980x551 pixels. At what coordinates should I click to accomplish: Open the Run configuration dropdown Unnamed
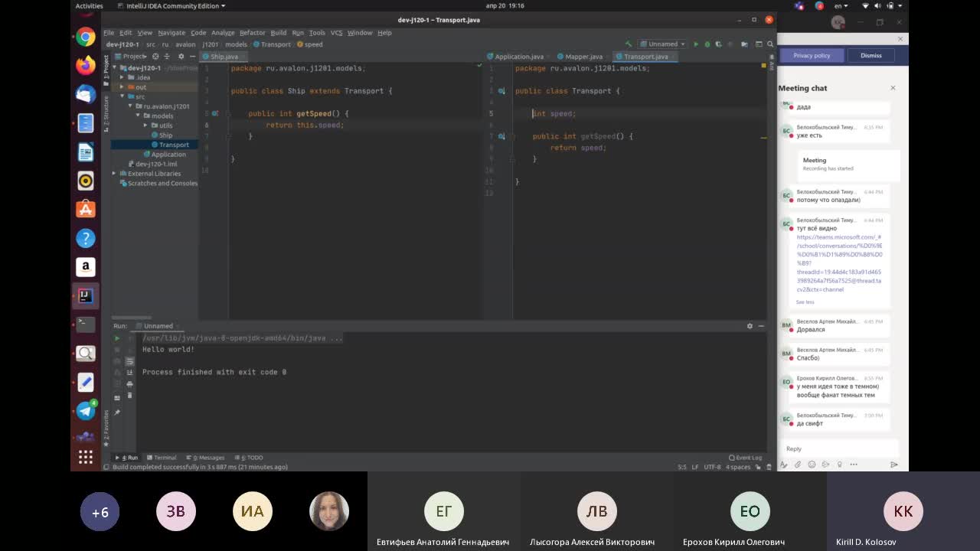pos(663,44)
